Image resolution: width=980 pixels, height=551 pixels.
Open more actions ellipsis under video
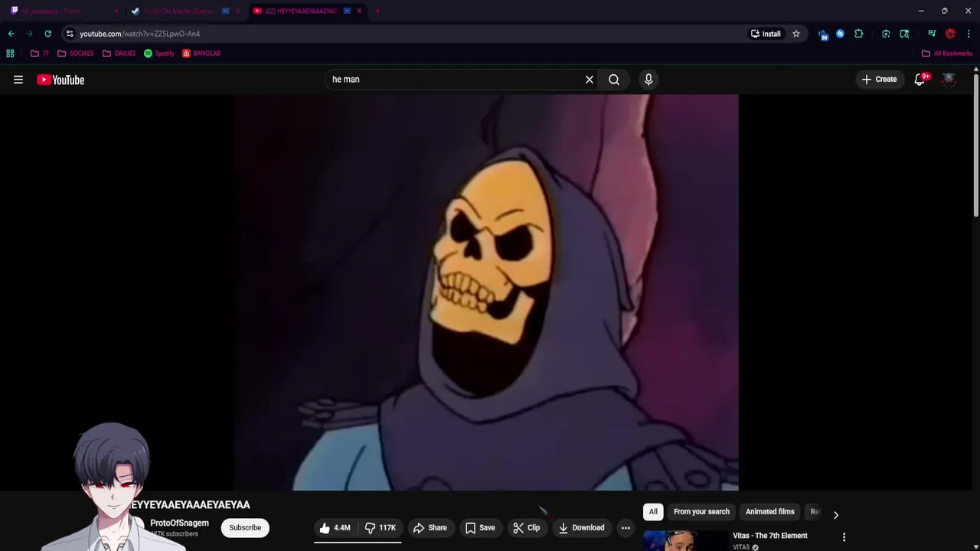pyautogui.click(x=626, y=528)
